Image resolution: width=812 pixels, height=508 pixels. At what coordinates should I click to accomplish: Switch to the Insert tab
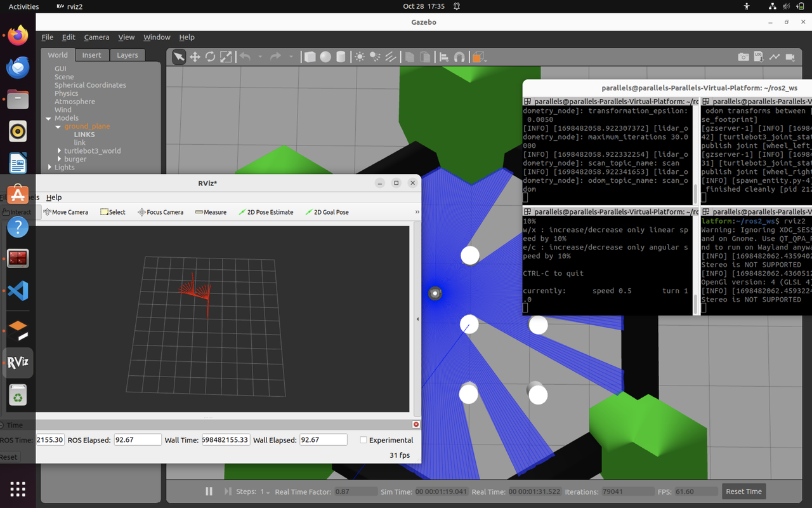(91, 55)
